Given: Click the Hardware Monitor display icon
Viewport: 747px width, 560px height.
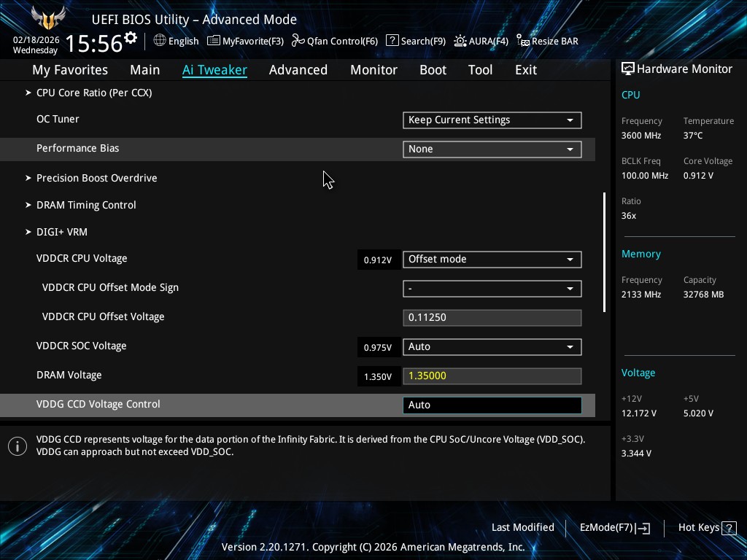Looking at the screenshot, I should click(628, 69).
